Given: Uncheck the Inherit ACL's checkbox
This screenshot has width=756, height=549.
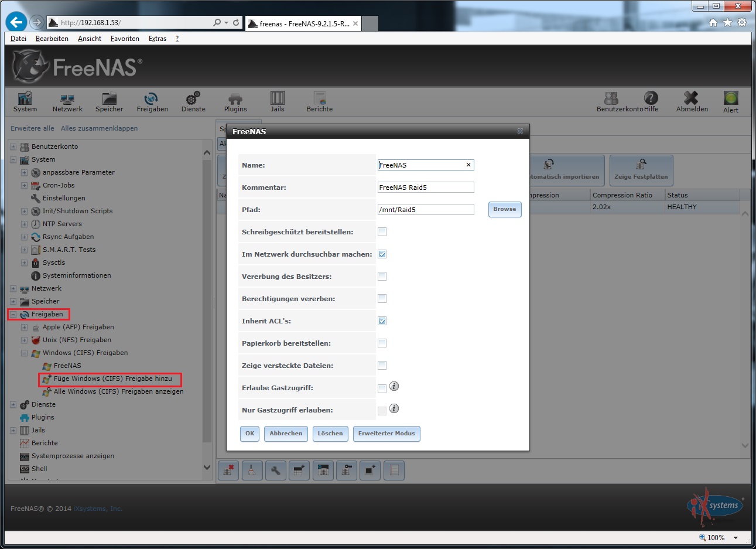Looking at the screenshot, I should pos(382,321).
